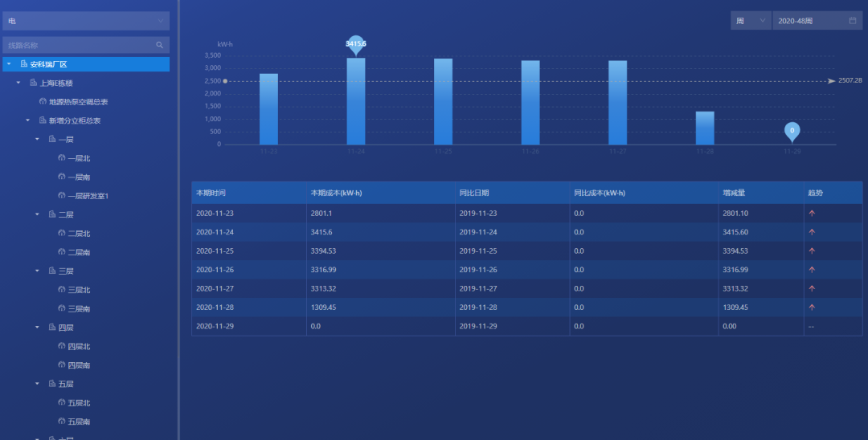Screen dimensions: 868x440
Task: Select the 三层北 circuit in tree
Action: click(78, 290)
